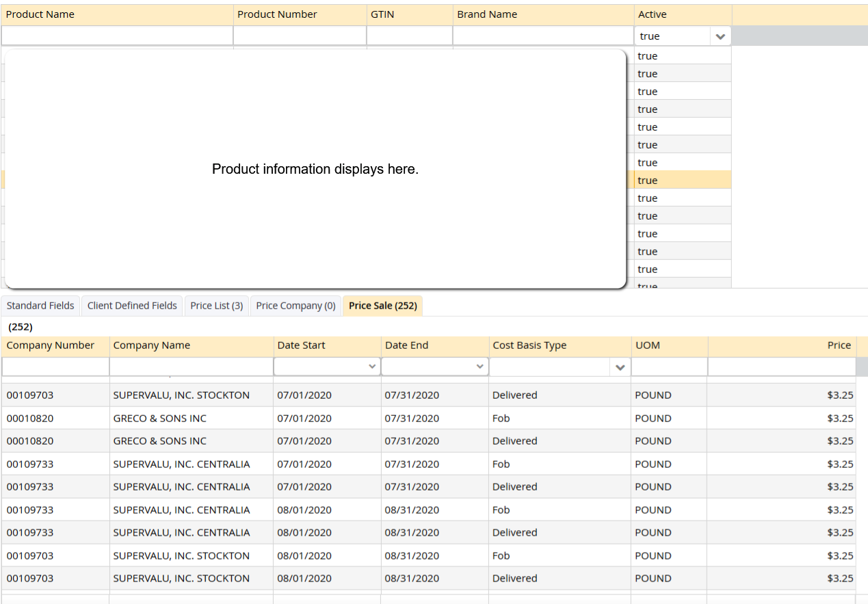The height and width of the screenshot is (604, 868).
Task: Click the Company Name filter input
Action: (191, 367)
